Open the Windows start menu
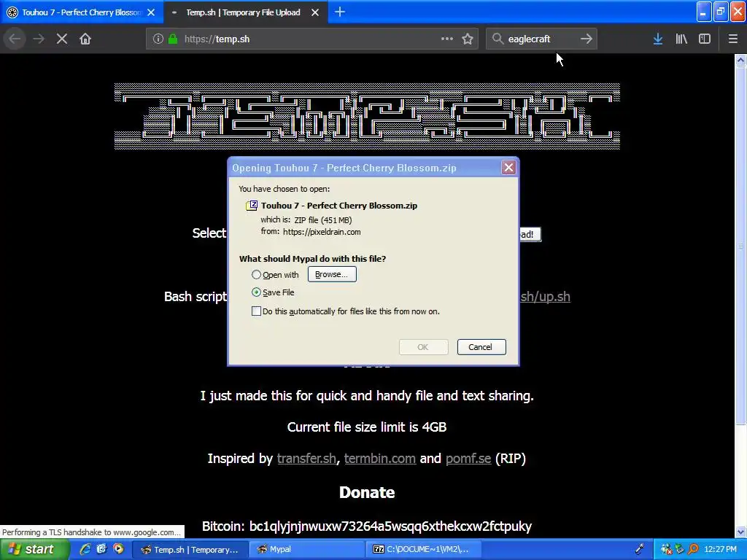The image size is (747, 560). [35, 550]
